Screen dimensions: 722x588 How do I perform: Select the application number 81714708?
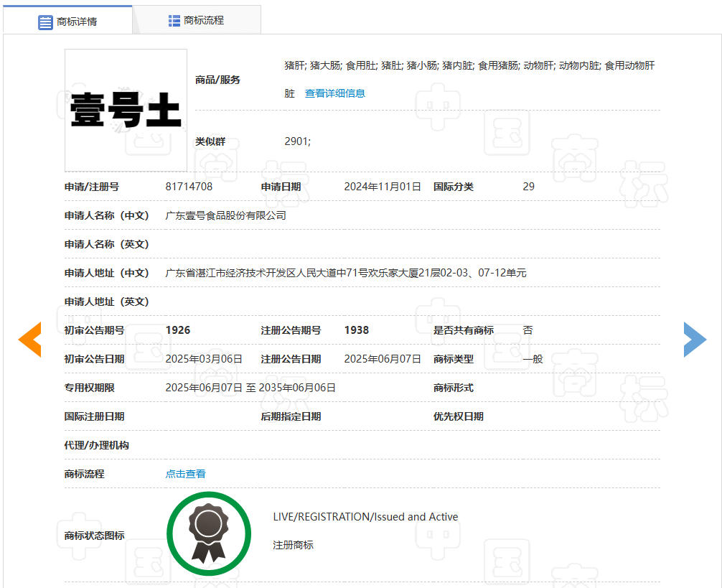[189, 187]
